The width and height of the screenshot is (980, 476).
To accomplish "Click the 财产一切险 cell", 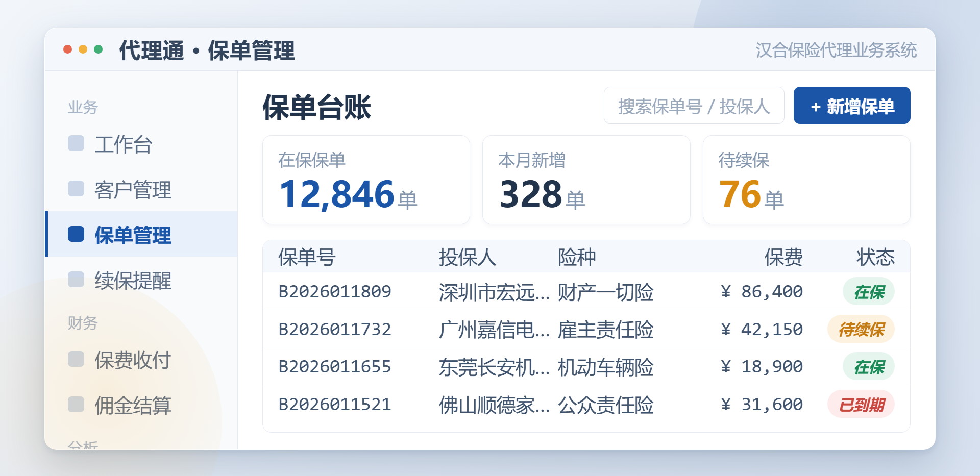I will tap(606, 292).
